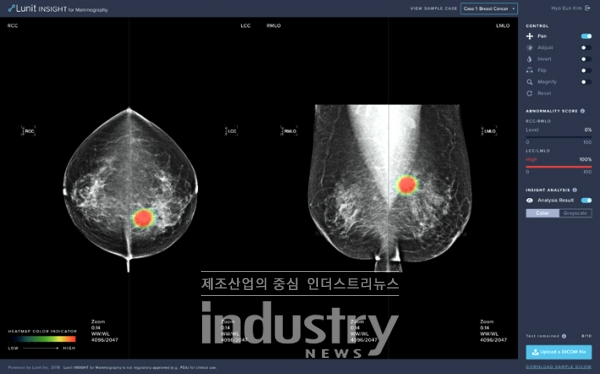Click the red LCC/LMLO score bar
The height and width of the screenshot is (374, 600).
click(559, 167)
